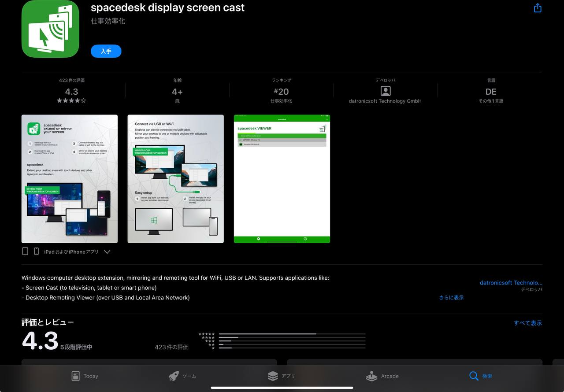Viewport: 564px width, 392px height.
Task: Switch to the 検索 search tab
Action: pos(481,376)
